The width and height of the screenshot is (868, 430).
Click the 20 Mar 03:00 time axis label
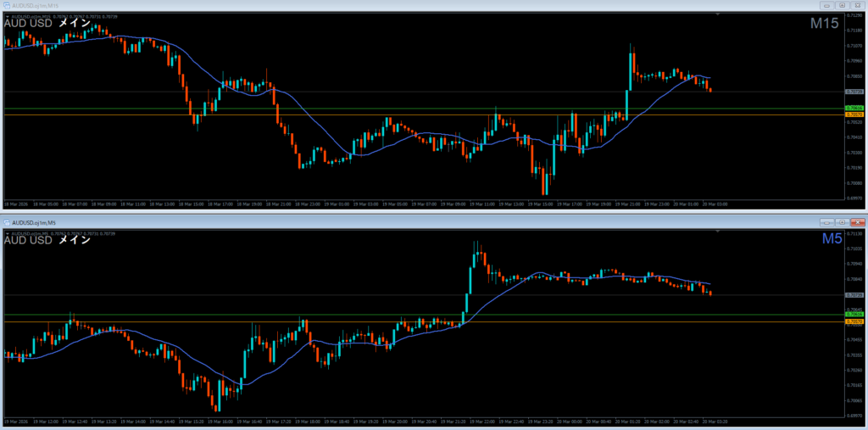(x=715, y=204)
